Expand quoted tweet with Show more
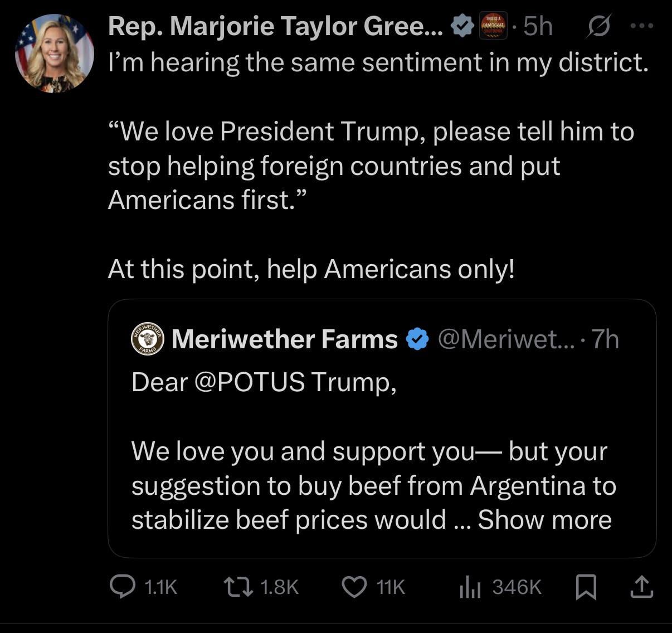 click(x=544, y=520)
